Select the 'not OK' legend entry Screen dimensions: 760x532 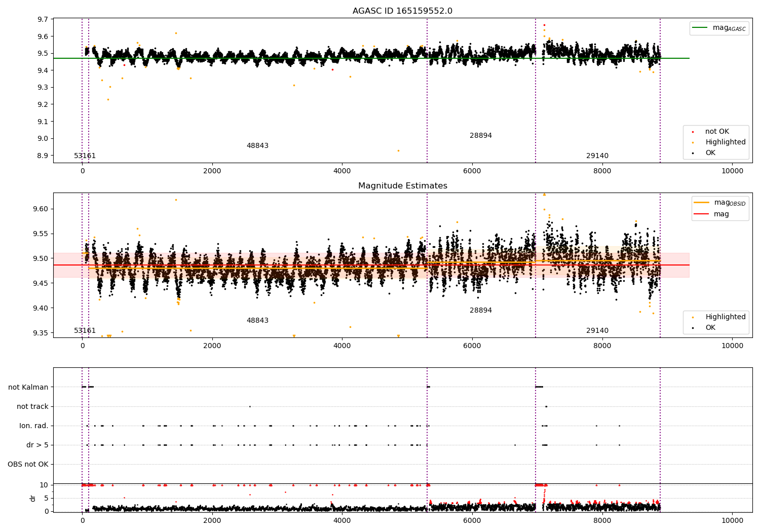(x=716, y=132)
